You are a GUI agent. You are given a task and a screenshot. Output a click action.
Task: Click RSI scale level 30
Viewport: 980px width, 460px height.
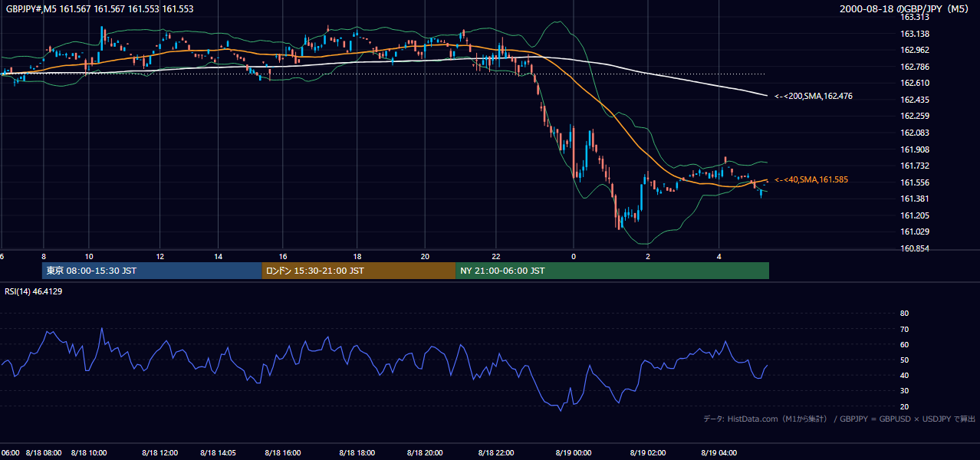[904, 391]
